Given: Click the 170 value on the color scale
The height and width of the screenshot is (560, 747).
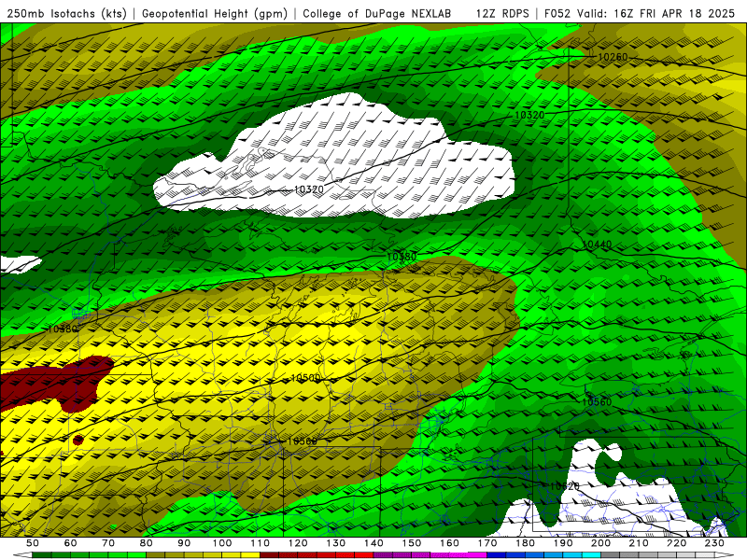Looking at the screenshot, I should [487, 543].
